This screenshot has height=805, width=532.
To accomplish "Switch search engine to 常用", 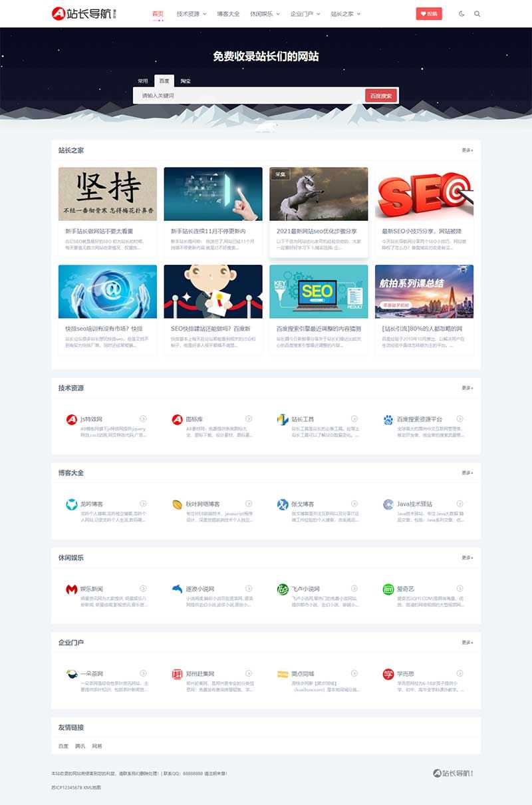I will coord(141,80).
